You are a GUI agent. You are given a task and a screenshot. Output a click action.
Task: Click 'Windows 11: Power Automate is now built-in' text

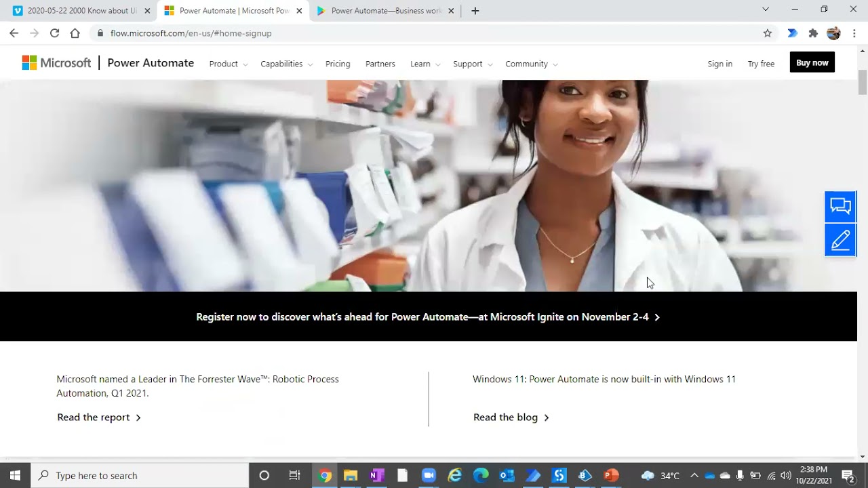click(604, 379)
